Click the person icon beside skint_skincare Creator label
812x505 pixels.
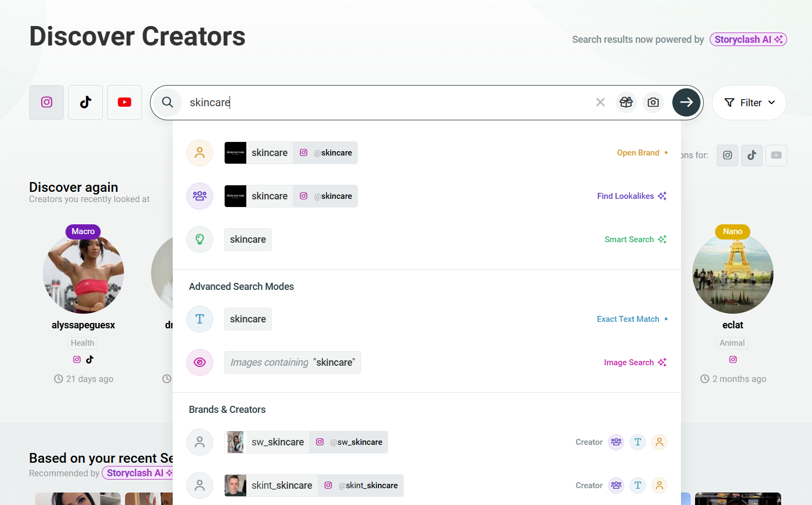pos(659,485)
